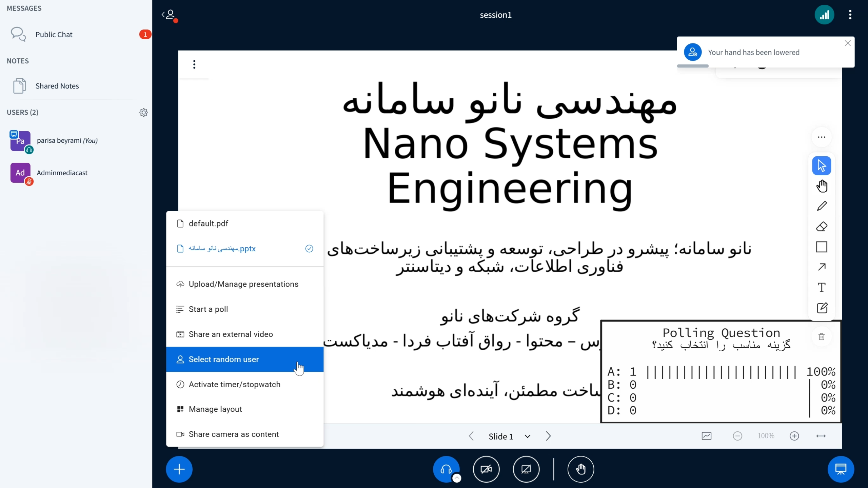Pick the arrow drawing tool

pos(822,267)
